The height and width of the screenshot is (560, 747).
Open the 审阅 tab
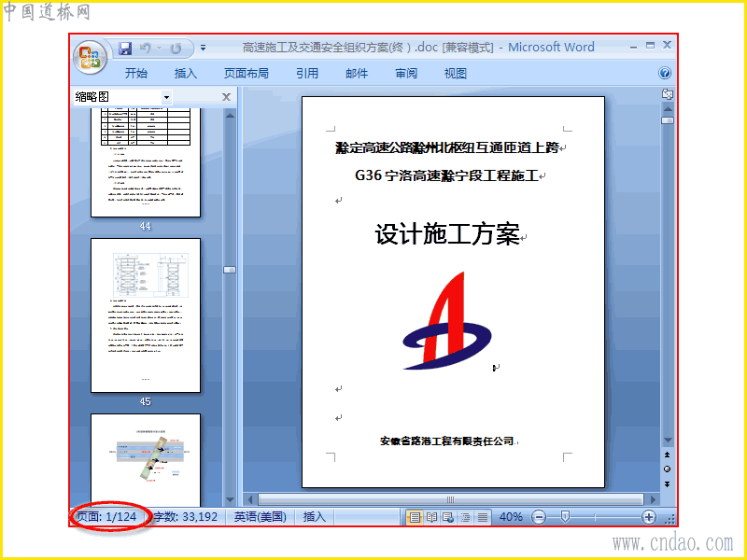(406, 74)
